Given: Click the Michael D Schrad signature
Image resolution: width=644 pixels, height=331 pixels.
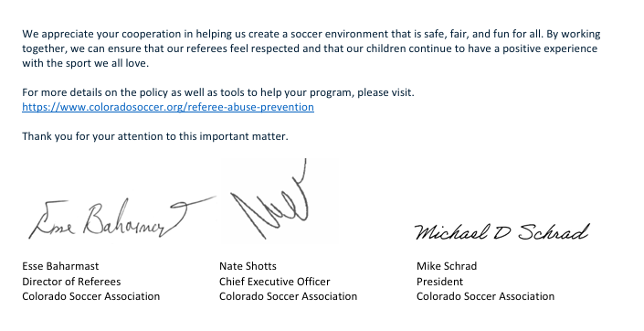Looking at the screenshot, I should click(501, 232).
